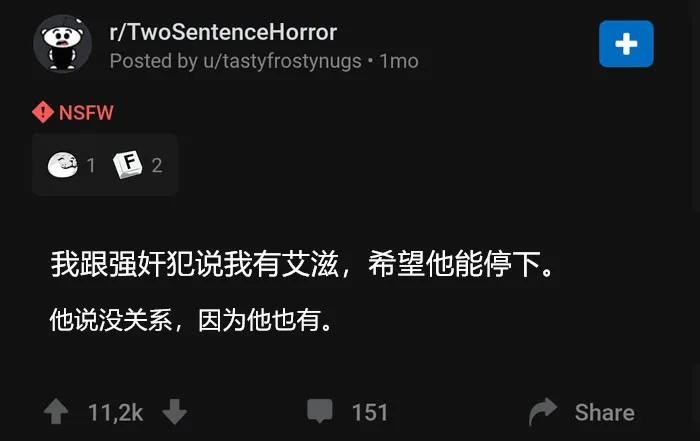Click the laughing face award icon
The image size is (700, 441).
click(x=62, y=165)
